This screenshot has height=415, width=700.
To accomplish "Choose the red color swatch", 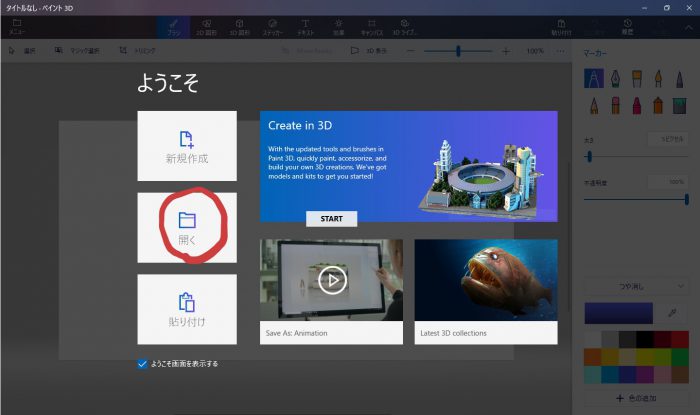I will 680,339.
